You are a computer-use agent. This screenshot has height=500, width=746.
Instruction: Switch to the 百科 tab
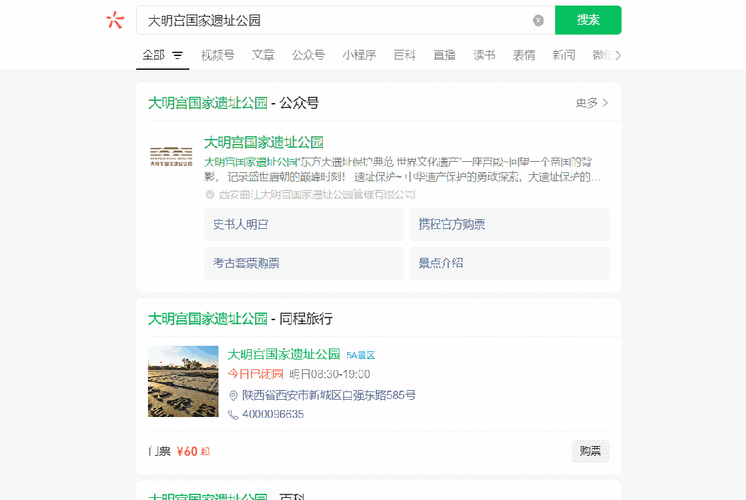click(404, 55)
